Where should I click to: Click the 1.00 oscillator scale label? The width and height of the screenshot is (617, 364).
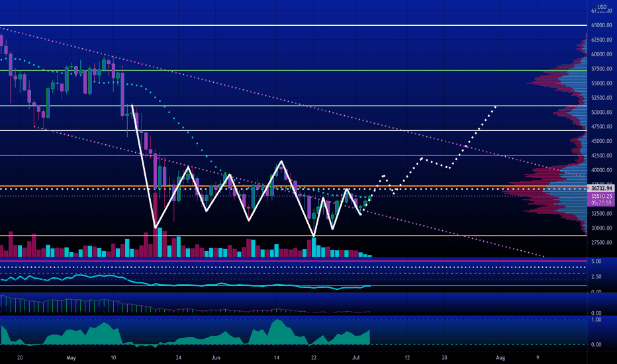pos(596,320)
